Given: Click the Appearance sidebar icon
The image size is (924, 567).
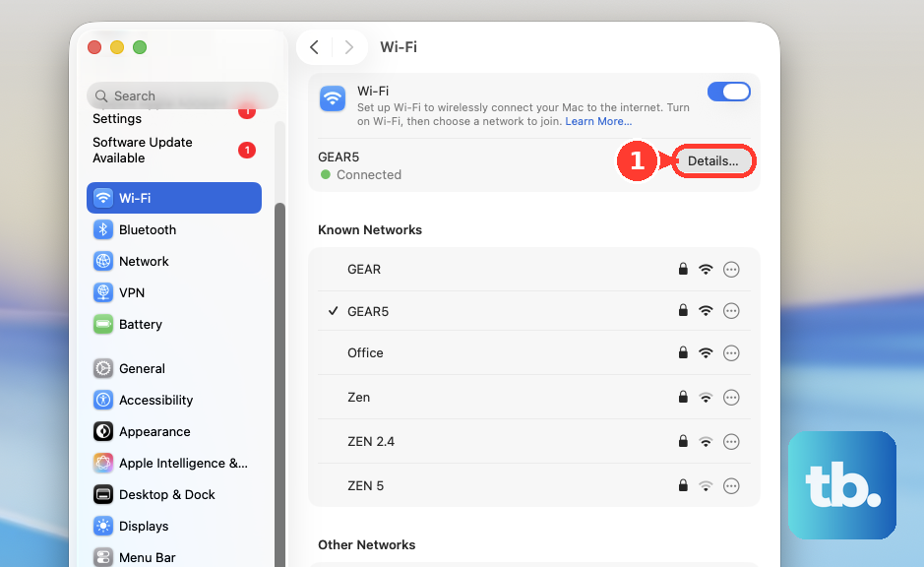Looking at the screenshot, I should click(103, 431).
